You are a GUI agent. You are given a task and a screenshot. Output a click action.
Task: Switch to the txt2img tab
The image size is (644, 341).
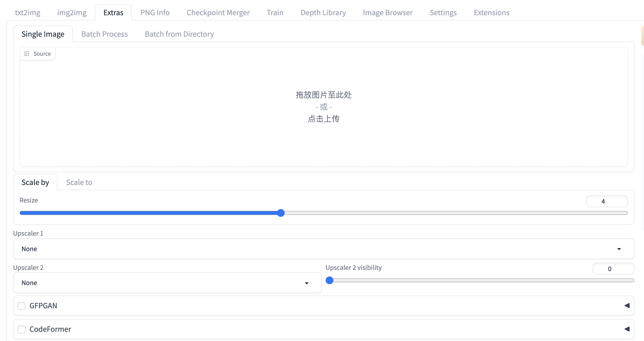point(27,12)
